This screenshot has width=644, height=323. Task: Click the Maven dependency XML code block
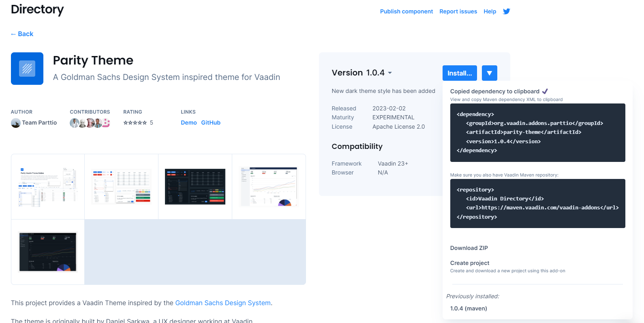tap(538, 133)
